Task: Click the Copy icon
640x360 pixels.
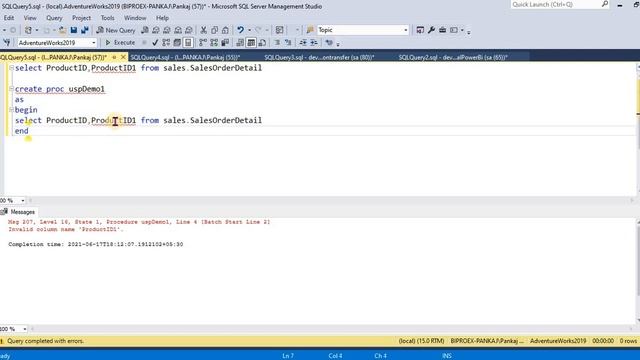Action: click(214, 30)
